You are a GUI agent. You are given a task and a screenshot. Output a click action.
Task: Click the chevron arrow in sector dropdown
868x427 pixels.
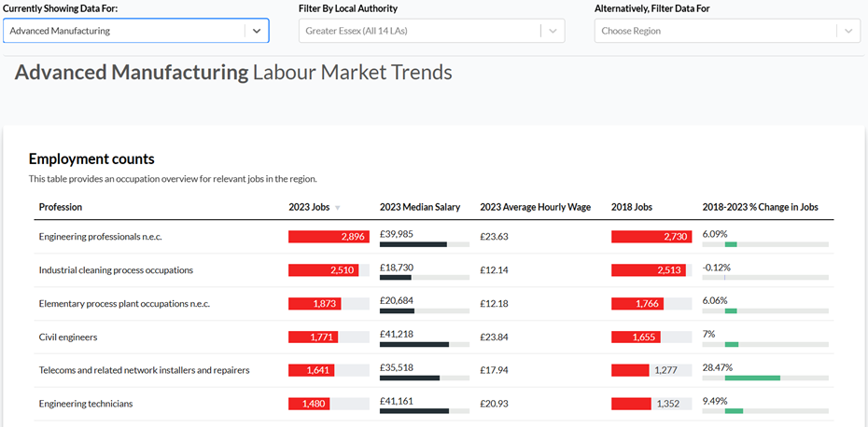click(x=257, y=31)
